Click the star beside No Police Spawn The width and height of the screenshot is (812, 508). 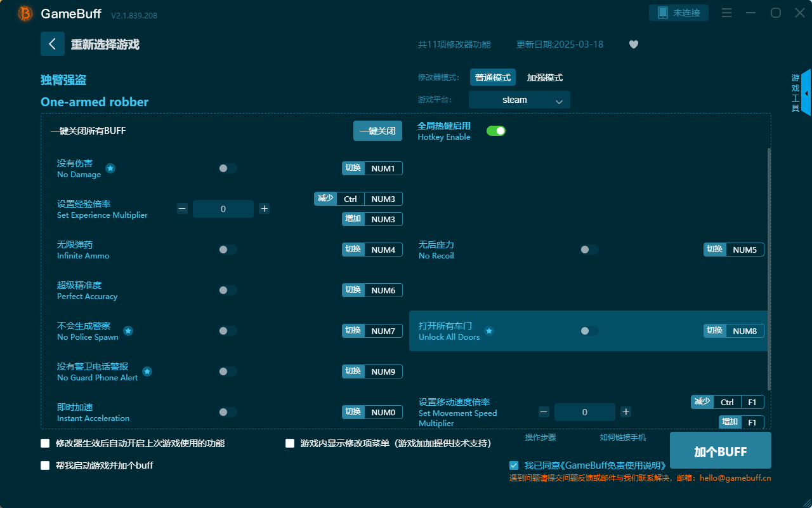click(128, 331)
